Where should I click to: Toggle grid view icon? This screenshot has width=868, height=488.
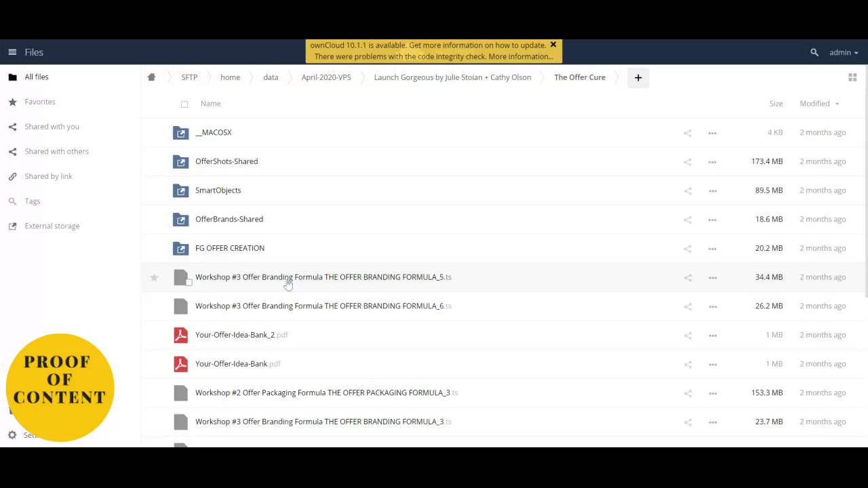(x=852, y=77)
